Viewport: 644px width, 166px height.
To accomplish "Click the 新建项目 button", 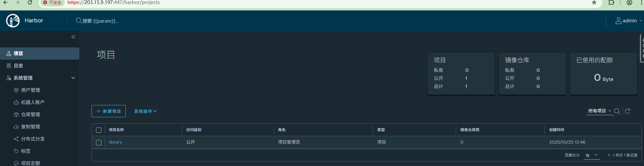I will pyautogui.click(x=109, y=111).
